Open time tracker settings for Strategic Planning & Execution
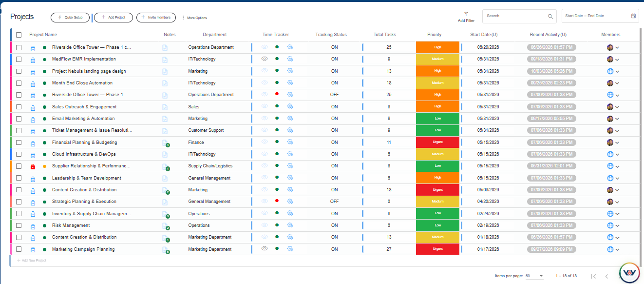Screen dimensions: 644x284 290,202
